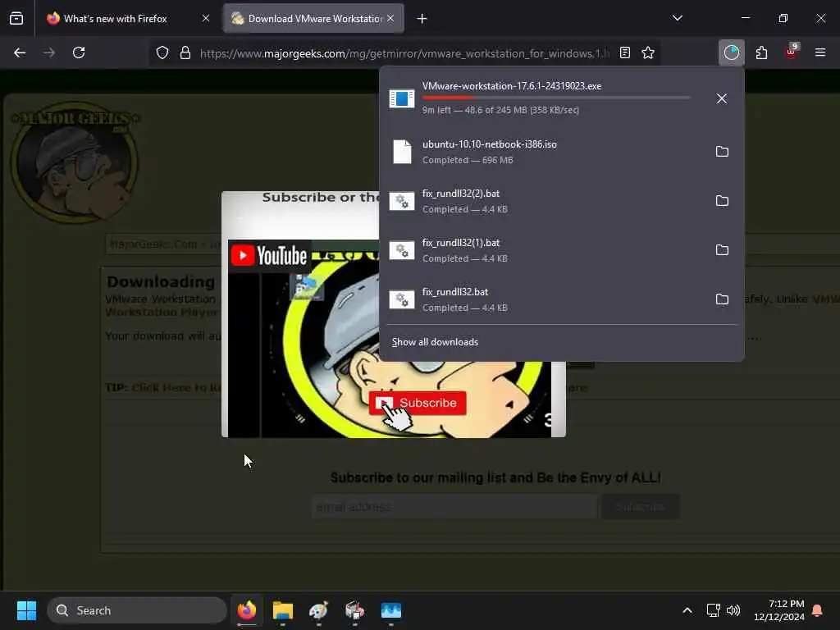Open a new tab
Viewport: 840px width, 630px height.
tap(422, 19)
